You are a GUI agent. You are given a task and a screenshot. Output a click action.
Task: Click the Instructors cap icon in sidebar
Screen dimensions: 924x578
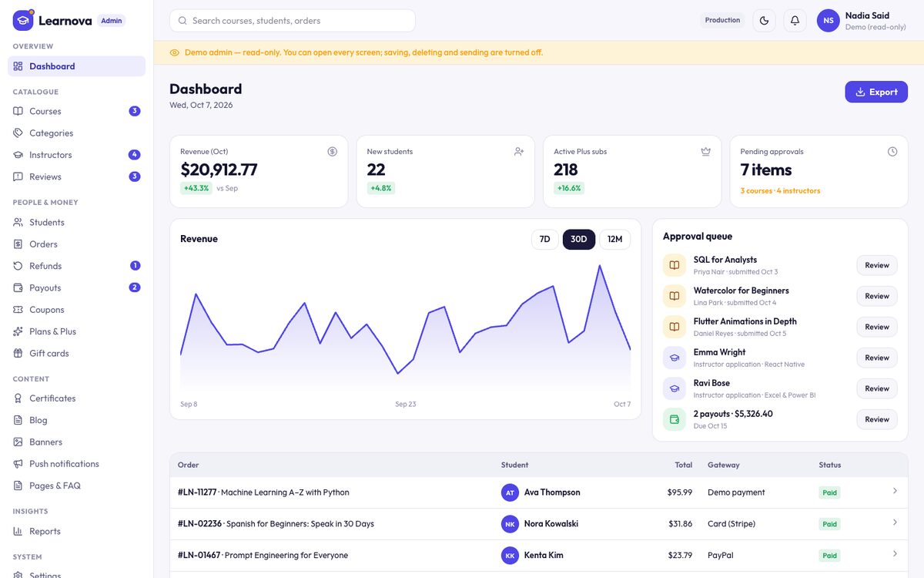coord(18,155)
